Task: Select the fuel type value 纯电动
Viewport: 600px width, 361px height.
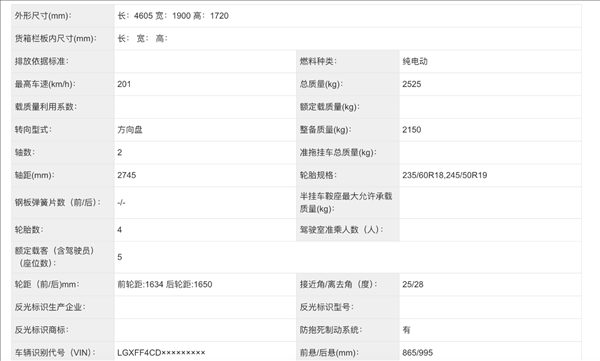Action: 415,61
